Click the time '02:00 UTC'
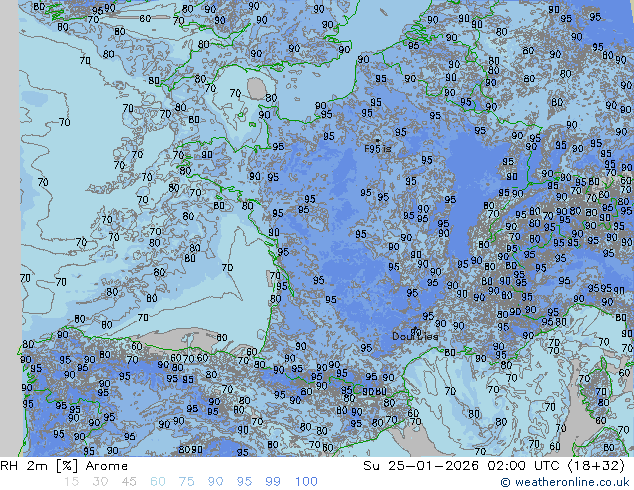Viewport: 634px width, 490px height. (x=525, y=466)
